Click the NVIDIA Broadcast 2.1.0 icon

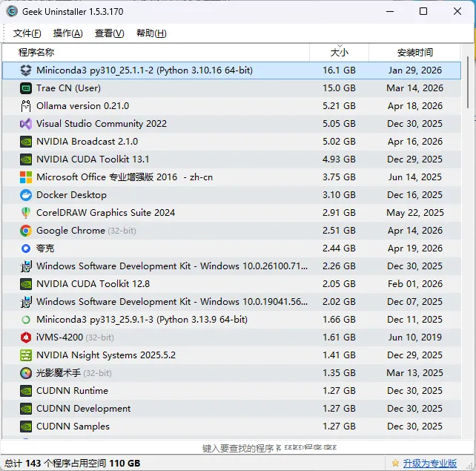click(26, 142)
